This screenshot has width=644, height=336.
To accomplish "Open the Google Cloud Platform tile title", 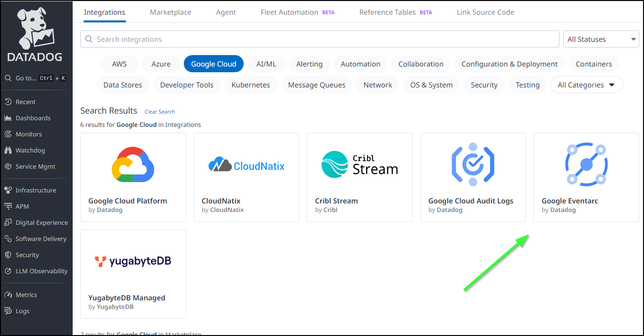I will coord(128,201).
